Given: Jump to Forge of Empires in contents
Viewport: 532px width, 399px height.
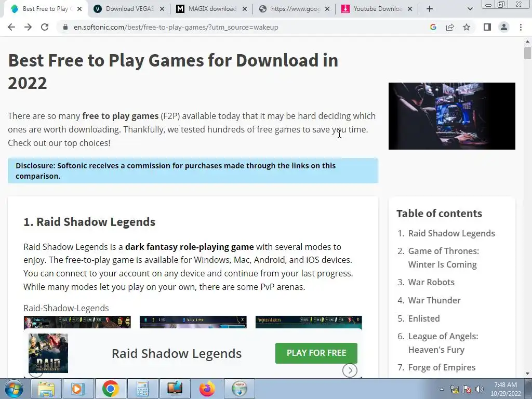Looking at the screenshot, I should click(x=442, y=367).
